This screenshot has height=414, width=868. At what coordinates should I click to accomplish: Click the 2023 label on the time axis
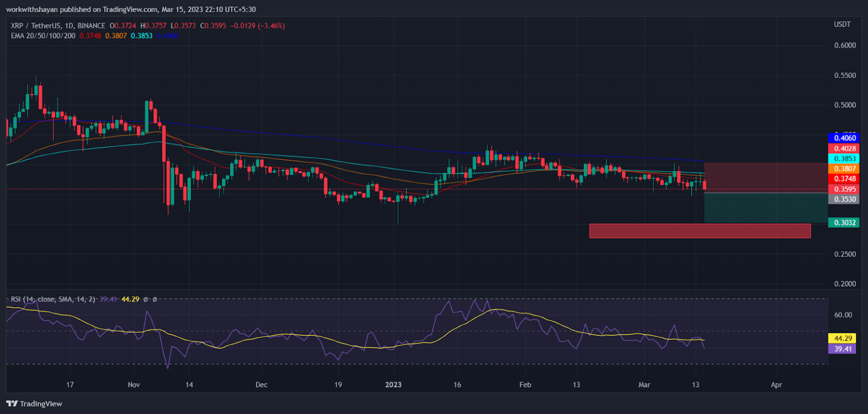[393, 384]
